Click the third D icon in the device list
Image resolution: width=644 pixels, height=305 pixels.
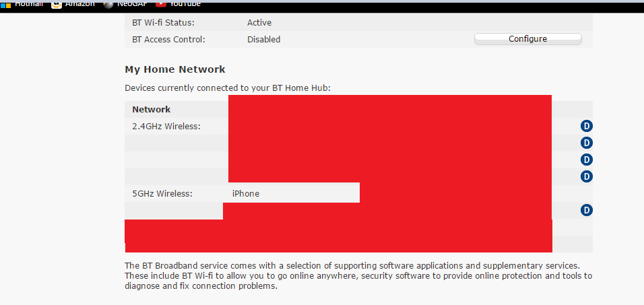[586, 160]
